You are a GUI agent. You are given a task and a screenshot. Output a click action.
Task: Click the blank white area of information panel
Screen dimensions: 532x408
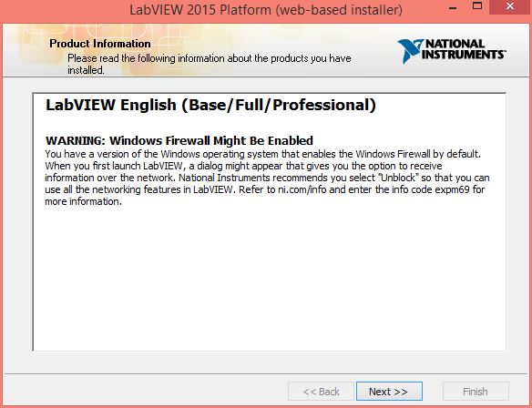(x=269, y=278)
